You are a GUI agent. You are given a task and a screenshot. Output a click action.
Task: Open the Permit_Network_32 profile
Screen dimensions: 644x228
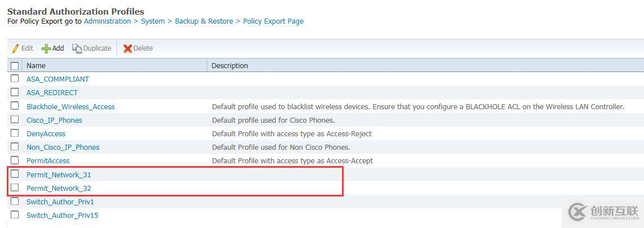[58, 188]
